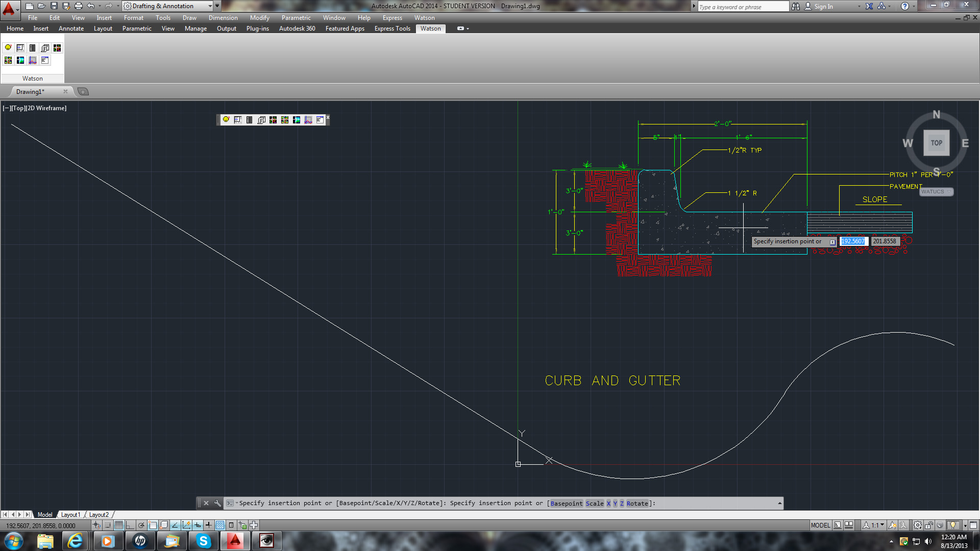Expand the WATUCS dropdown below the ViewCube
The height and width of the screenshot is (551, 980).
(x=949, y=192)
